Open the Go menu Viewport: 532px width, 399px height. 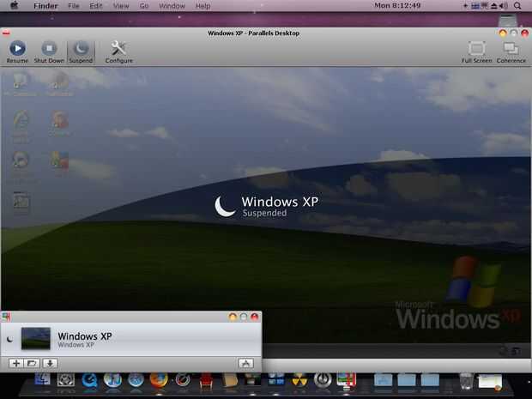(144, 6)
